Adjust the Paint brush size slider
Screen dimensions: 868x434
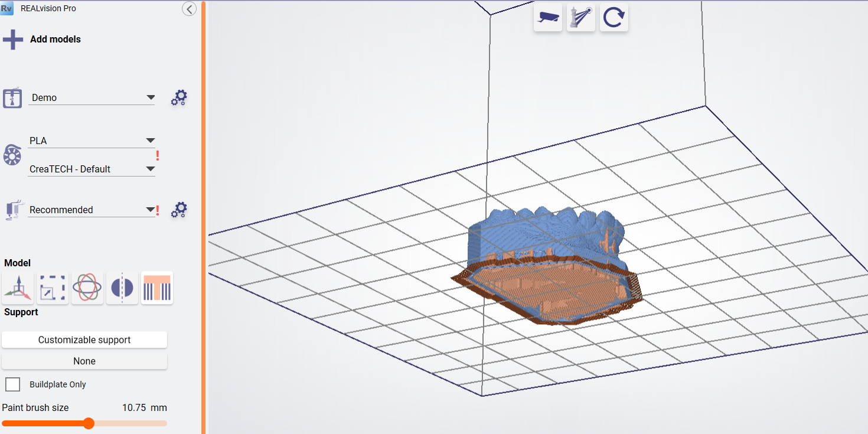tap(89, 423)
